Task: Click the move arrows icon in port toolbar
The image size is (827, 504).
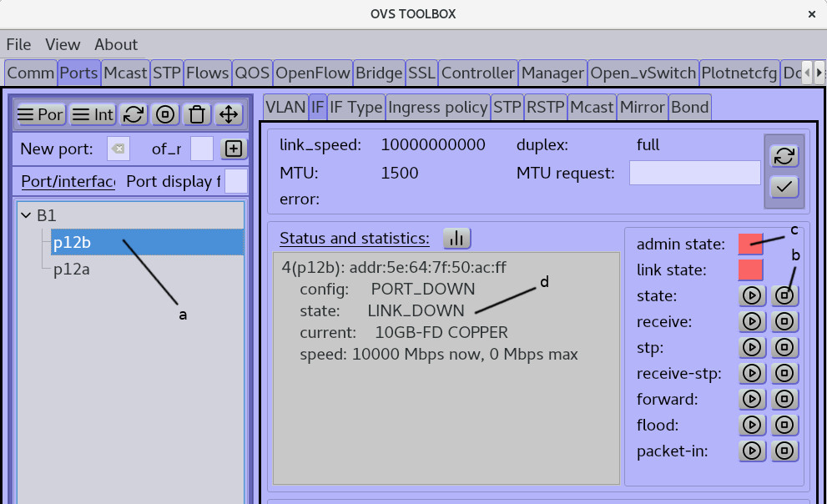Action: pos(229,114)
